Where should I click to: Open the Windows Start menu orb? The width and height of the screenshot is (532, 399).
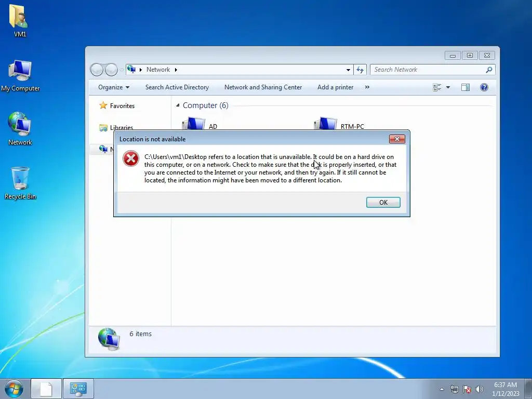click(x=14, y=389)
